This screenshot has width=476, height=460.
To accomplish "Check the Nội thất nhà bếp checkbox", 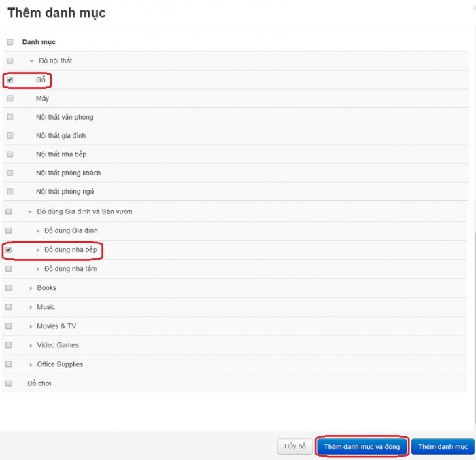I will (10, 154).
